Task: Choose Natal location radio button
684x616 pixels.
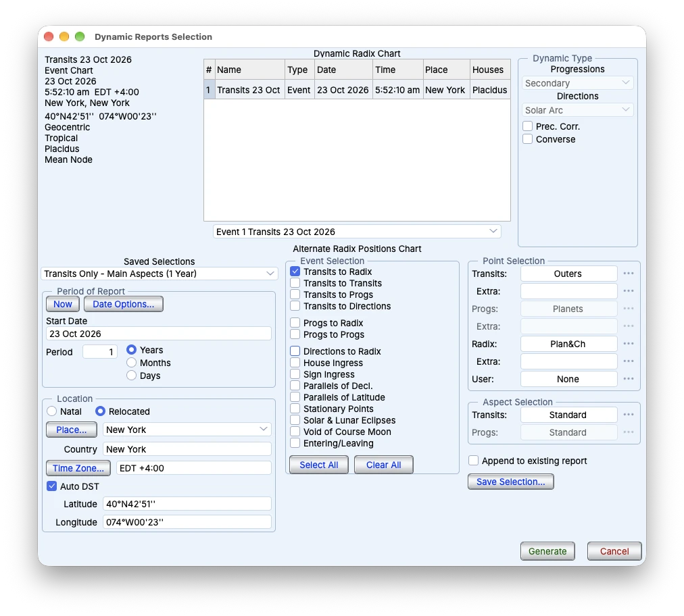Action: [x=52, y=411]
